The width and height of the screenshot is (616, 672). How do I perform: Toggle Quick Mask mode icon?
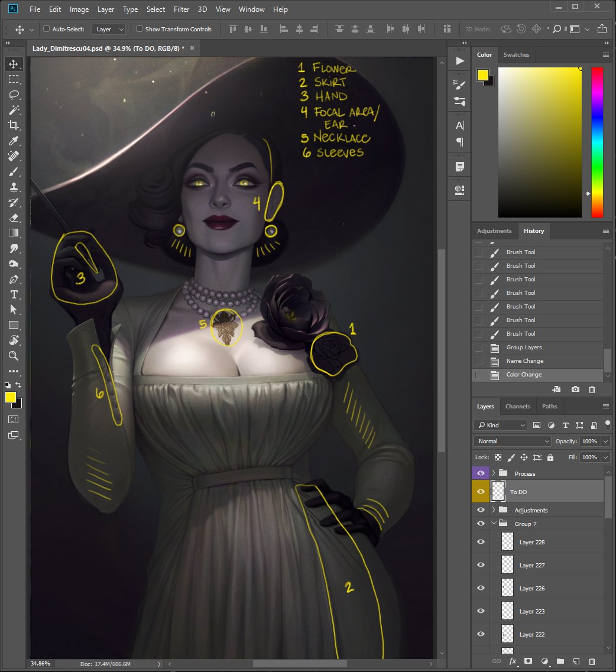click(x=13, y=420)
